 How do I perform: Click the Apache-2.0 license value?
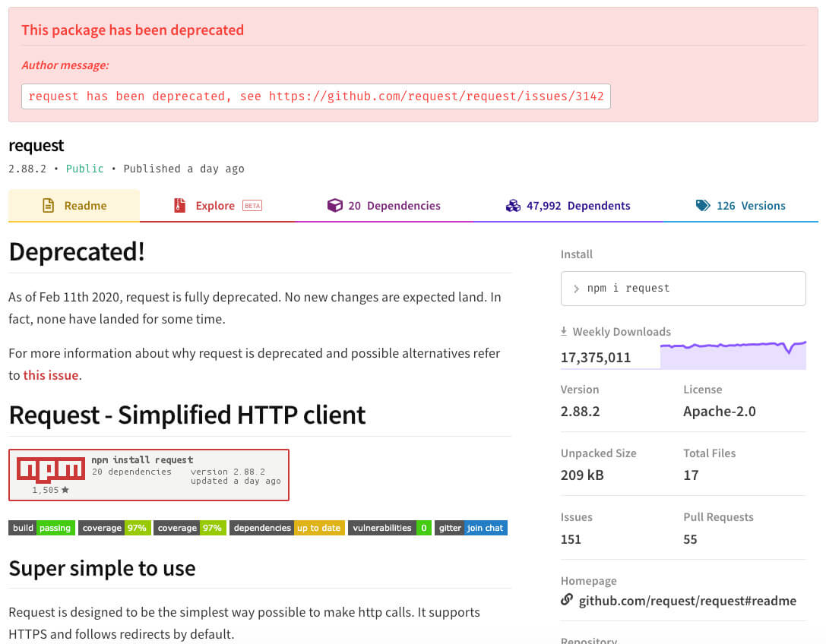point(719,412)
